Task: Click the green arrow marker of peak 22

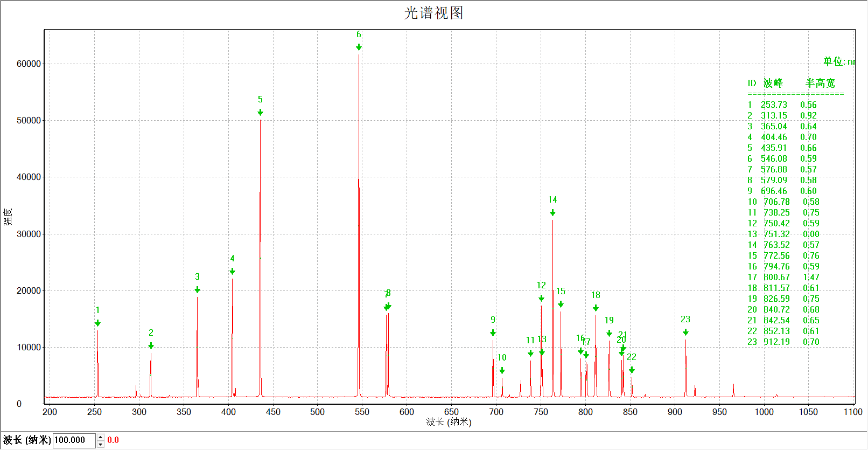Action: tap(632, 370)
